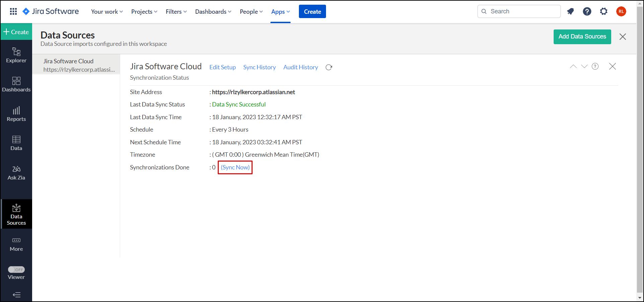Open Dashboards in the left sidebar
The width and height of the screenshot is (644, 302).
(16, 84)
